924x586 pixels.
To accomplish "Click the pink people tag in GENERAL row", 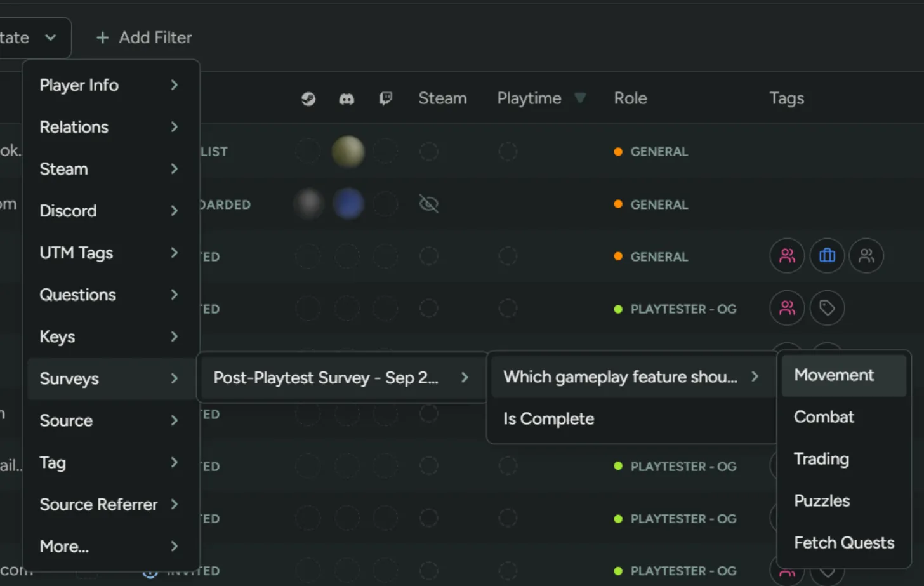I will pyautogui.click(x=787, y=256).
